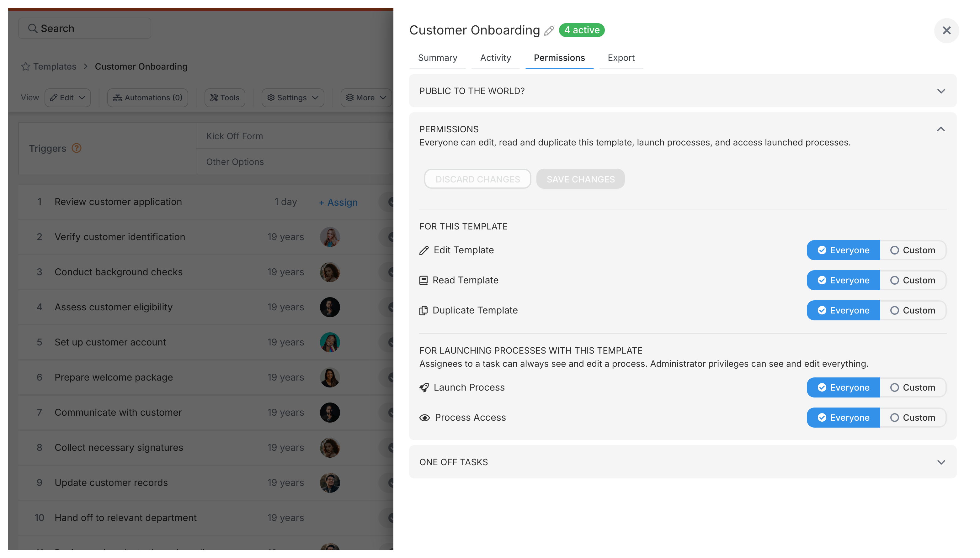Viewport: 980px width, 558px height.
Task: Assign someone to Review customer application
Action: [338, 202]
